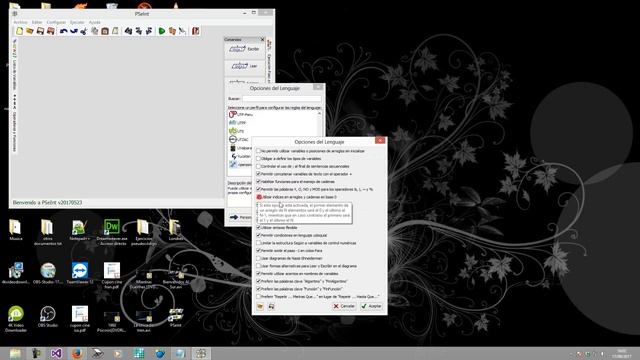Run the algorithm with green play icon

tap(162, 31)
